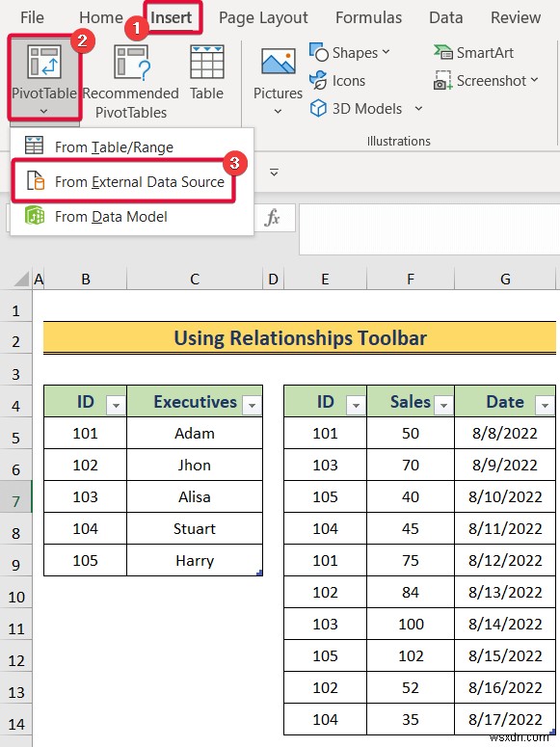Screen dimensions: 560x747
Task: Click the select-all corner triangle
Action: click(21, 279)
